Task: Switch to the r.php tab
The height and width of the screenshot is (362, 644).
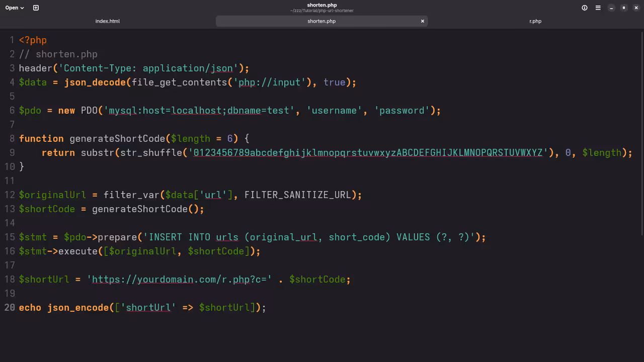Action: click(535, 21)
